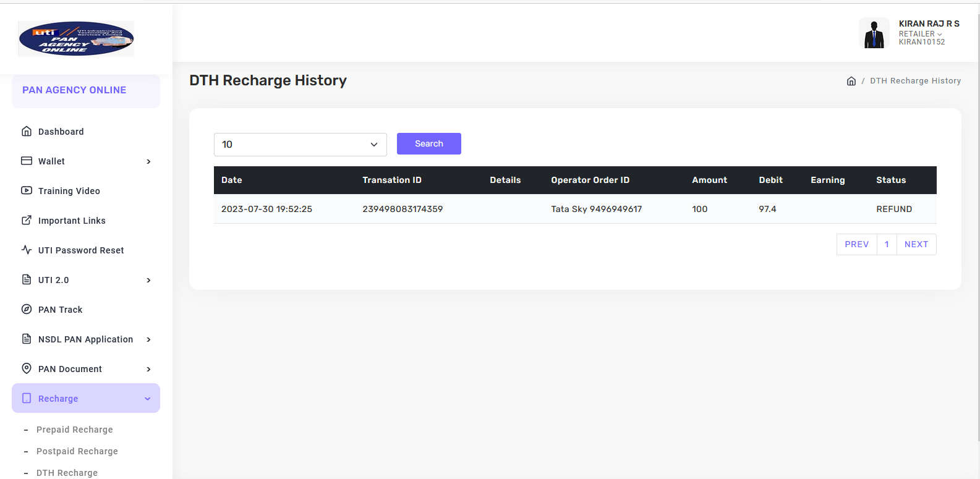Go to NEXT page of results

[916, 244]
